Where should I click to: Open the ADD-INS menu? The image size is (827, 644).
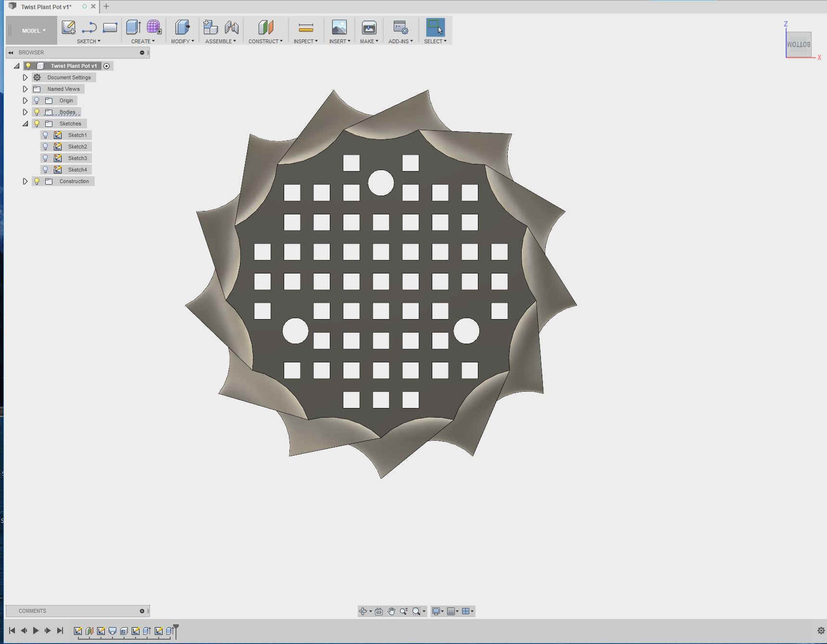tap(401, 41)
